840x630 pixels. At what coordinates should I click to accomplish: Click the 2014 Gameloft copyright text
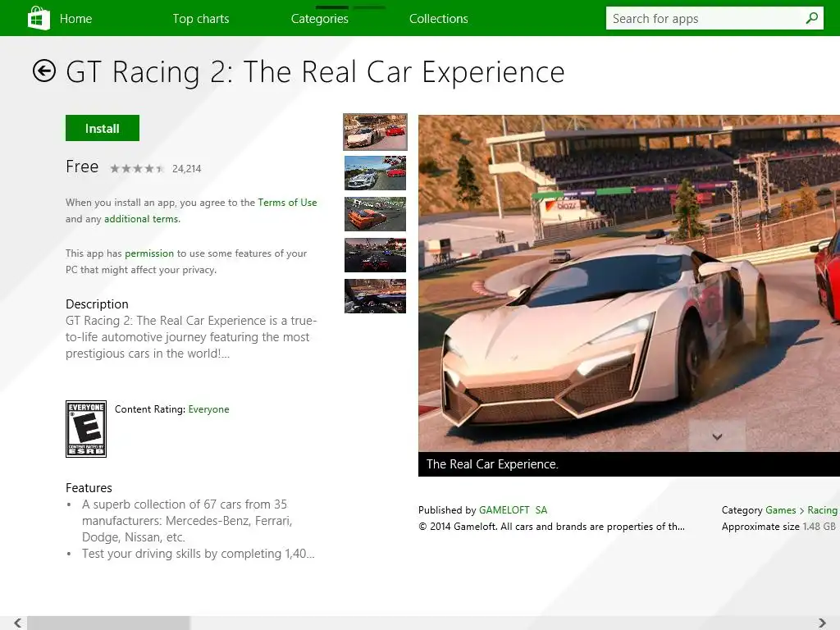(551, 527)
